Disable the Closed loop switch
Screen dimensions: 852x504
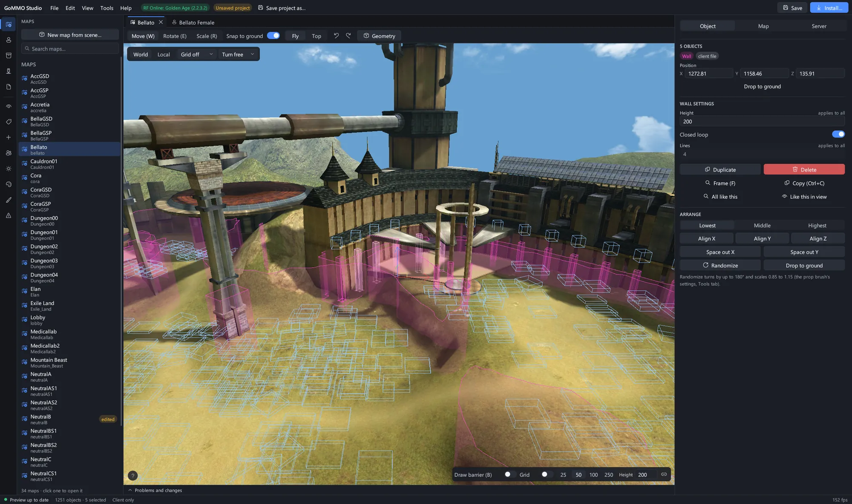pos(838,134)
